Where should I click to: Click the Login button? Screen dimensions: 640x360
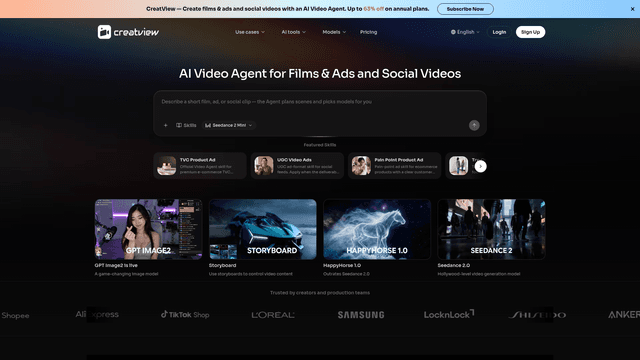tap(499, 32)
